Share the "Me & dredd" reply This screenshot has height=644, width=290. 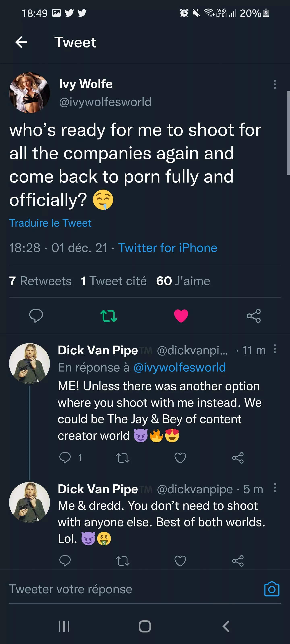click(238, 561)
